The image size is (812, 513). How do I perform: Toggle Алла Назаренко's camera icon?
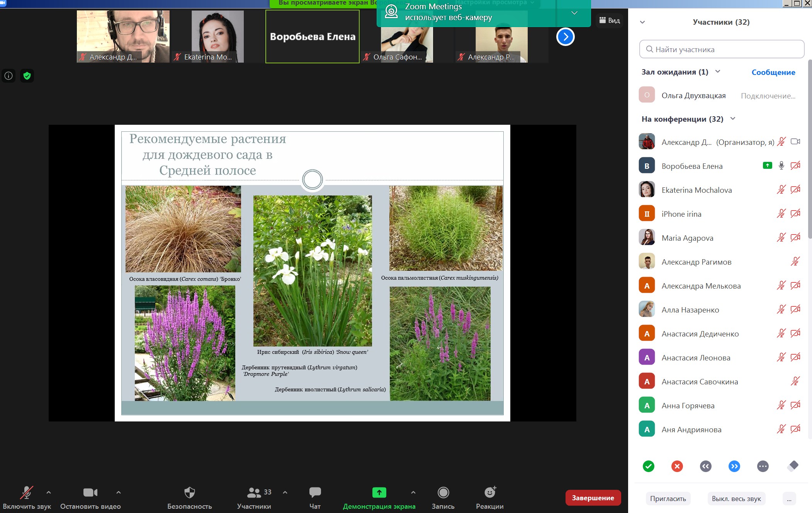coord(795,309)
